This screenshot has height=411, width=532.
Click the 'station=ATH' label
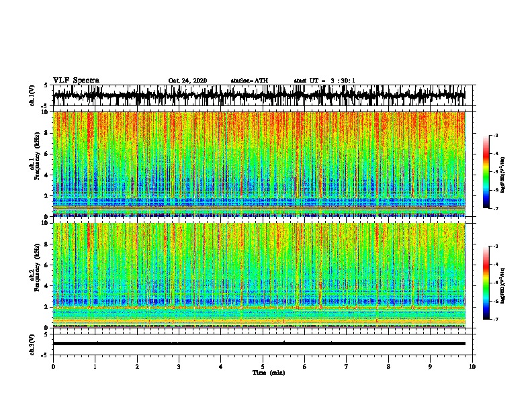249,81
